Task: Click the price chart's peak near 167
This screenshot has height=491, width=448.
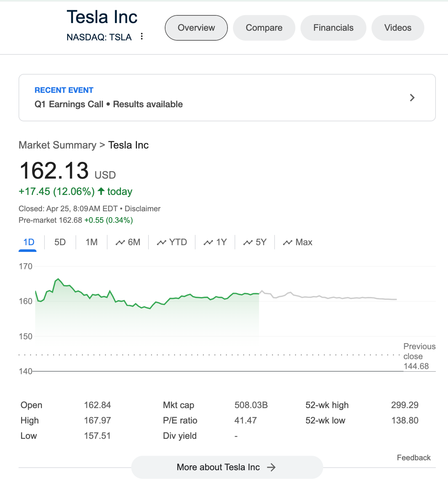Action: 58,279
